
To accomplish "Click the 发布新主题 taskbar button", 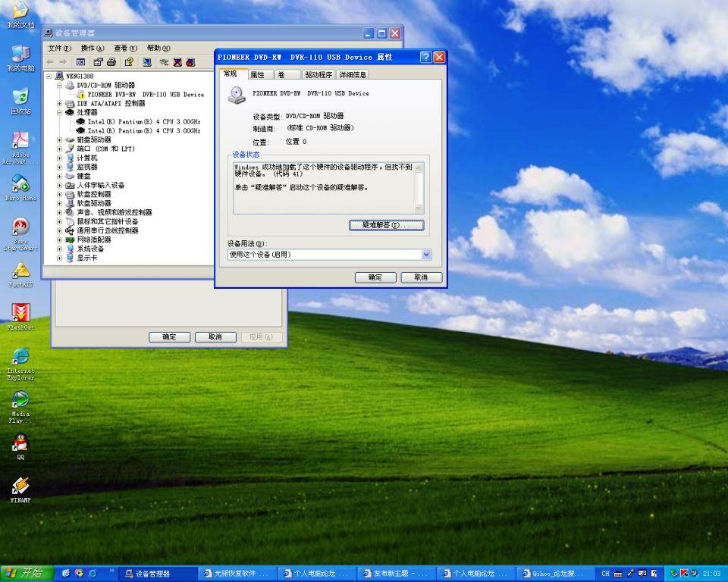I will click(397, 574).
